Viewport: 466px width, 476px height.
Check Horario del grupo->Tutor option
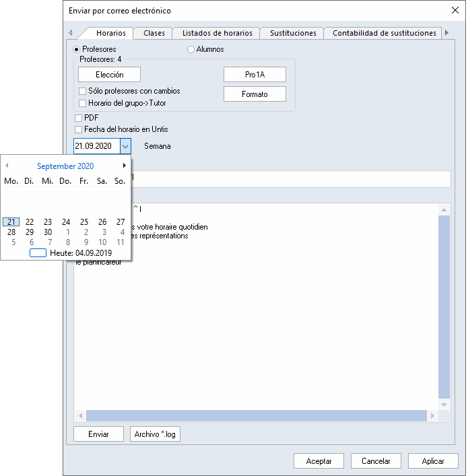click(x=82, y=103)
